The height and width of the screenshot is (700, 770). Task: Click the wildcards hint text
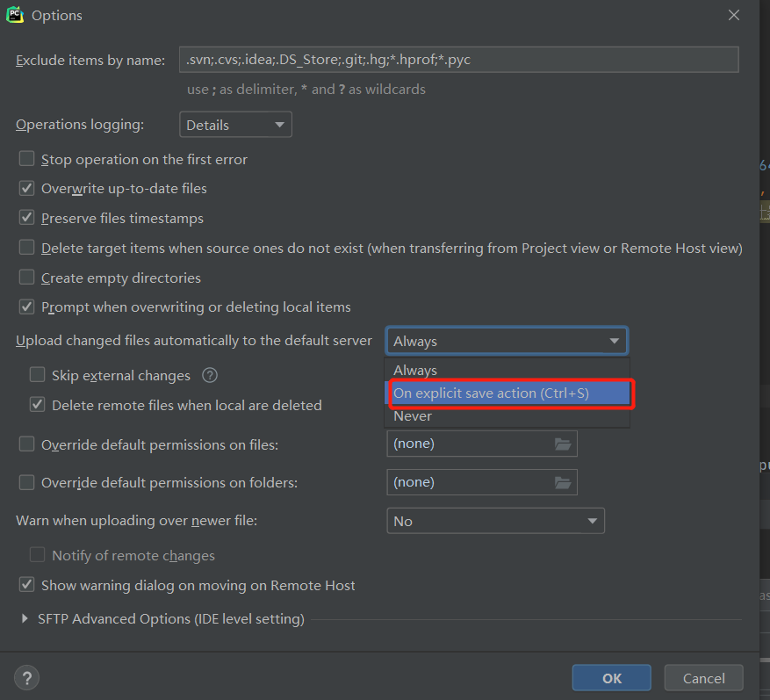coord(306,90)
